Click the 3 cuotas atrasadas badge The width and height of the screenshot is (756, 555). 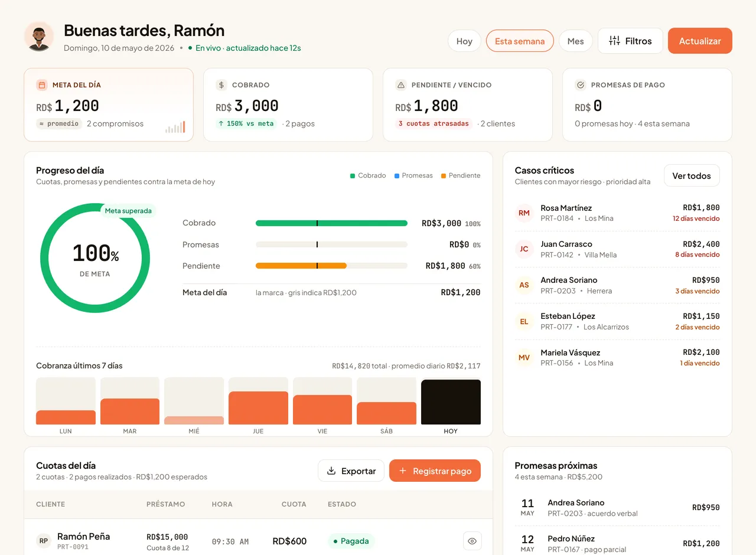[434, 124]
